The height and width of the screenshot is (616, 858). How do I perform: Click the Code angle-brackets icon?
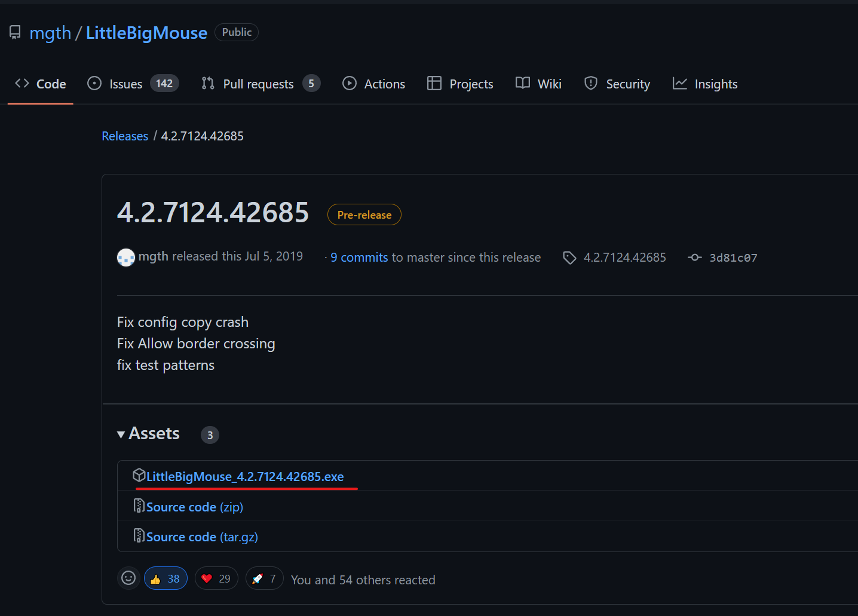pos(22,83)
